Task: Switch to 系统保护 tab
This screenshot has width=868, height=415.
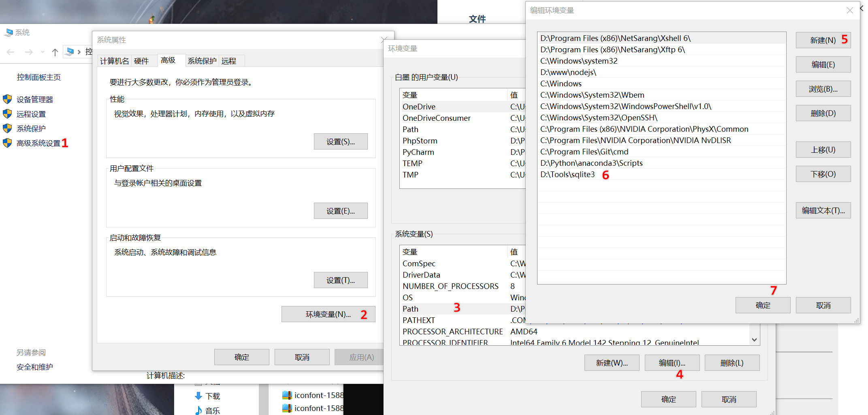Action: pos(202,61)
